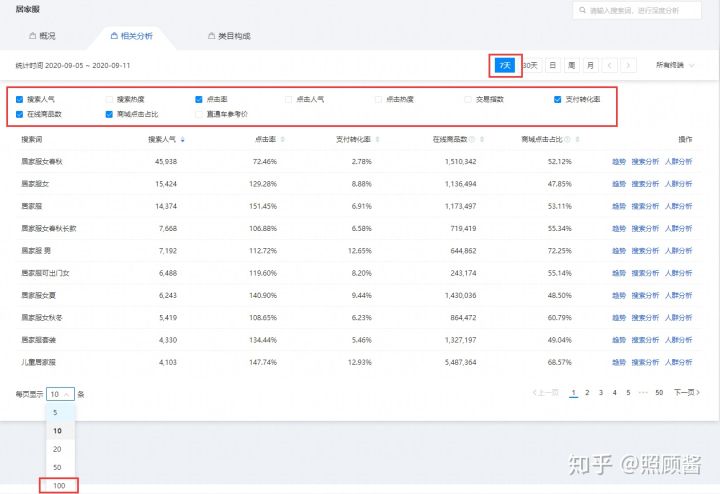The width and height of the screenshot is (720, 494).
Task: Select the 5,487,364 online products value
Action: point(461,362)
